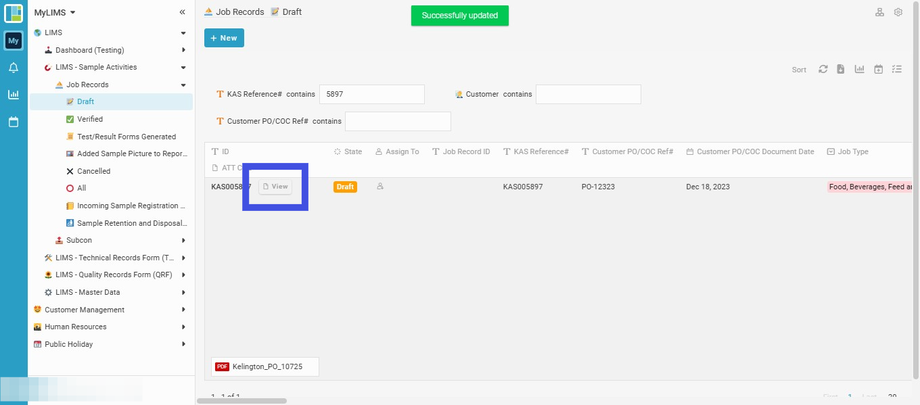Click the ID column header
This screenshot has height=405, width=920.
[x=220, y=151]
